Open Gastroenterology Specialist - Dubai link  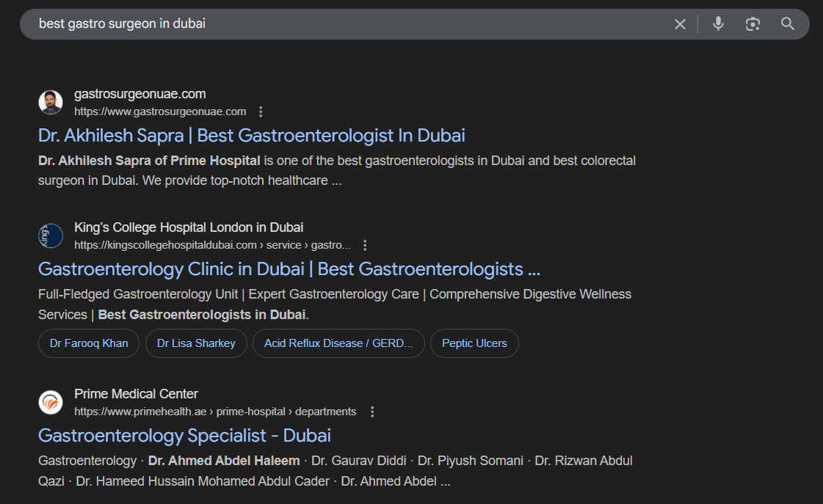pos(184,435)
